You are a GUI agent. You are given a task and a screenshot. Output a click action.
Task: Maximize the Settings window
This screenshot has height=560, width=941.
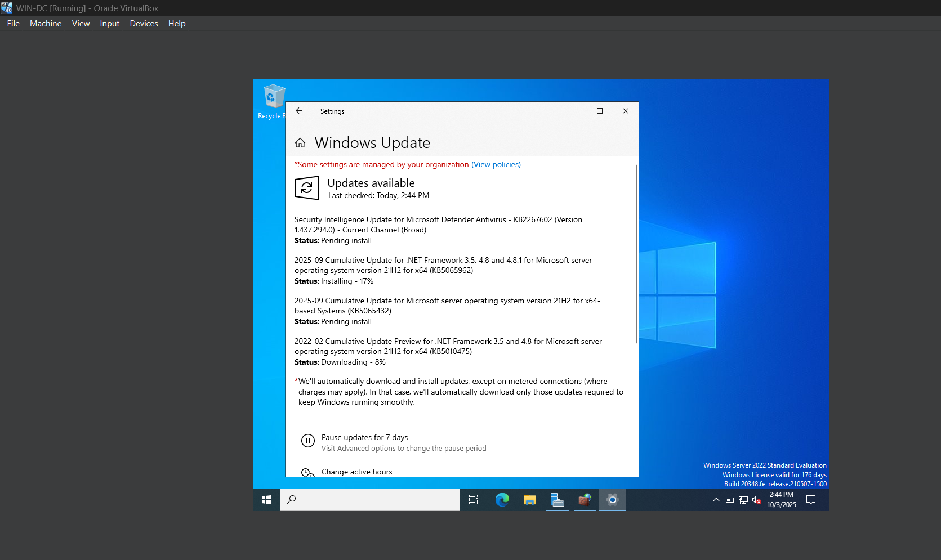(600, 111)
